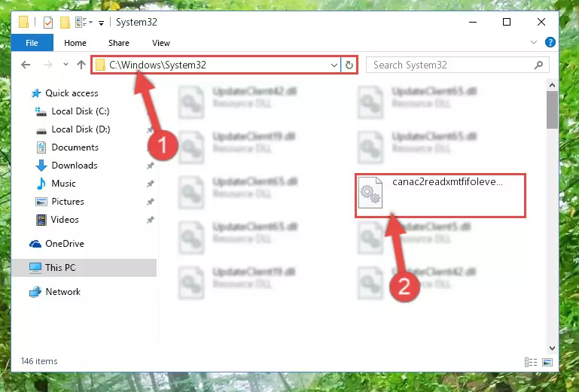Refresh the System32 folder view

pyautogui.click(x=349, y=65)
